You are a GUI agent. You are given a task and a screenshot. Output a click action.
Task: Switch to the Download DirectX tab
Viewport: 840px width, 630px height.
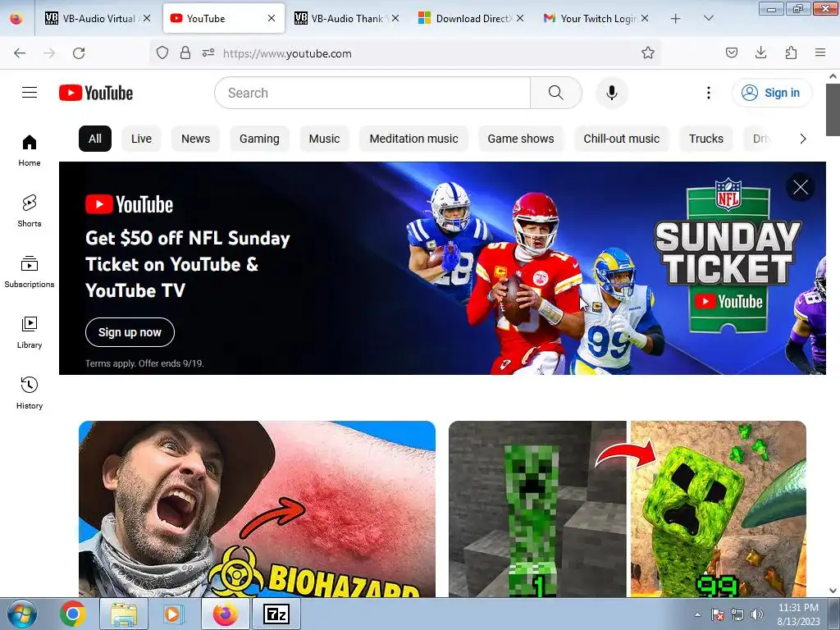pyautogui.click(x=470, y=19)
